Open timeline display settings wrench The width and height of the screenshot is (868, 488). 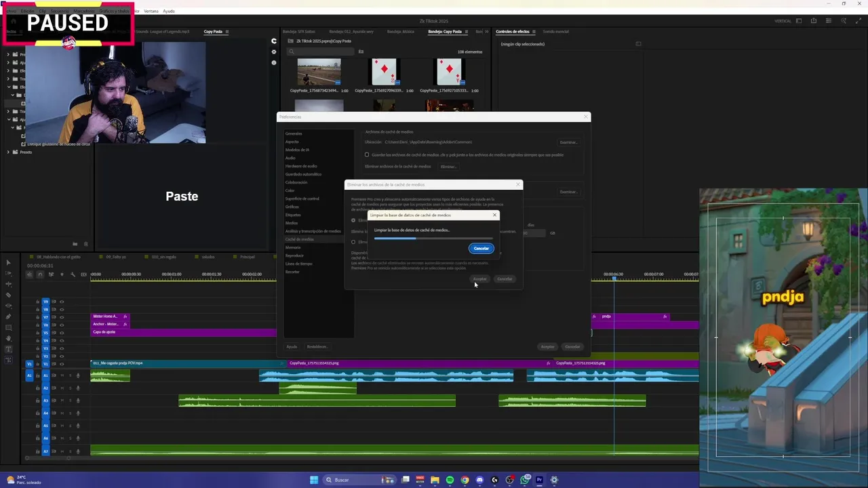tap(73, 274)
